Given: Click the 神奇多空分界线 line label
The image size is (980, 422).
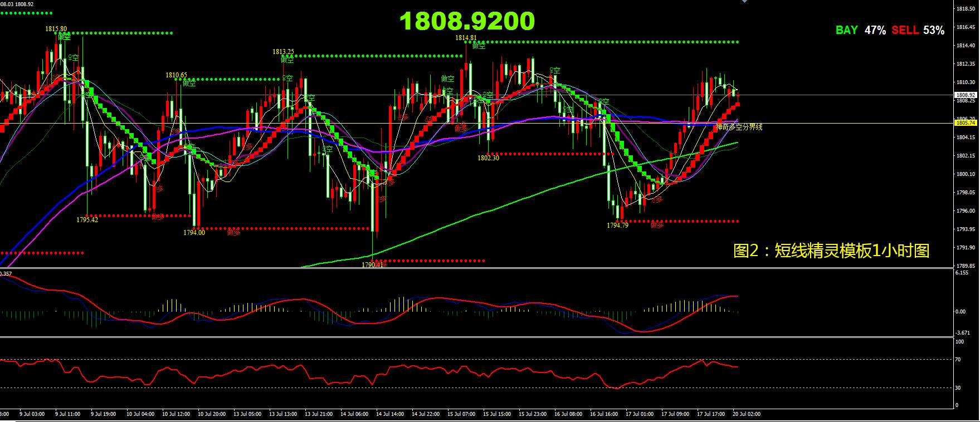Looking at the screenshot, I should 739,127.
